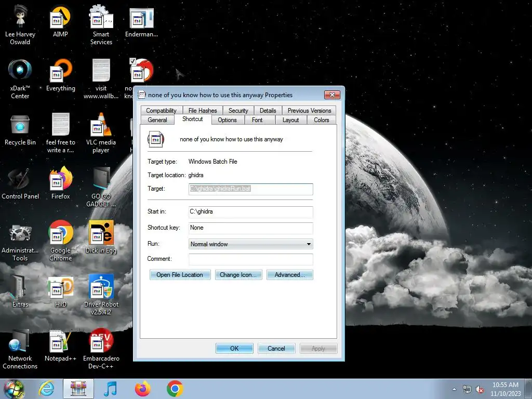
Task: Click the muted volume tray icon
Action: 480,390
